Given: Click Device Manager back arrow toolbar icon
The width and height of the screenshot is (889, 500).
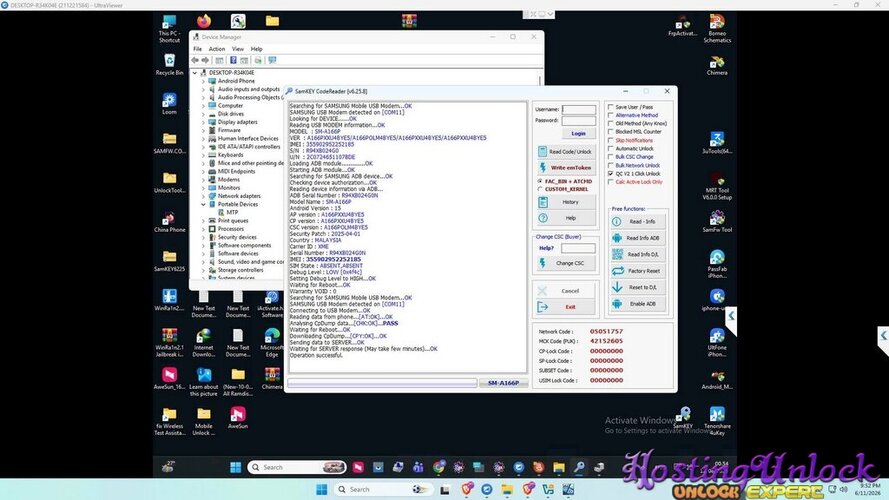Looking at the screenshot, I should [x=195, y=60].
